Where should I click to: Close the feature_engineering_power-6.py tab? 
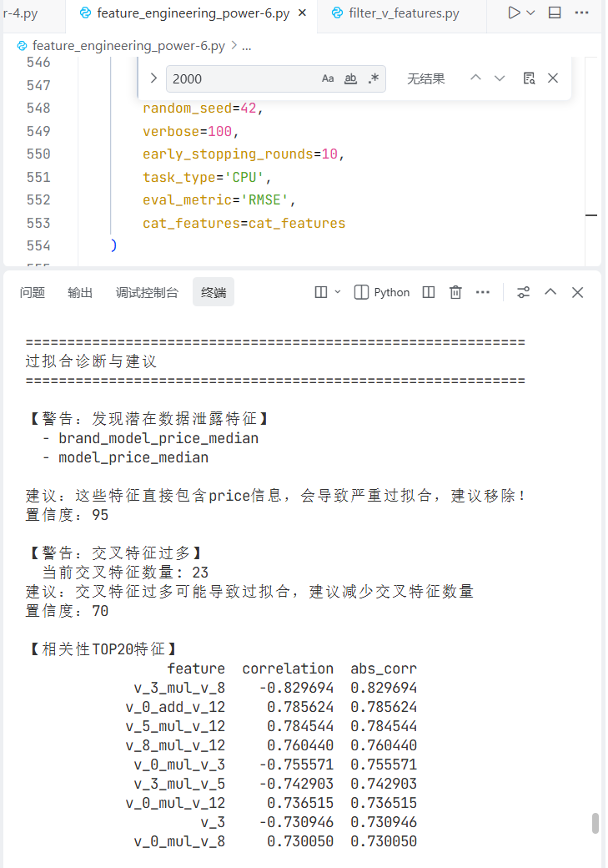point(302,13)
